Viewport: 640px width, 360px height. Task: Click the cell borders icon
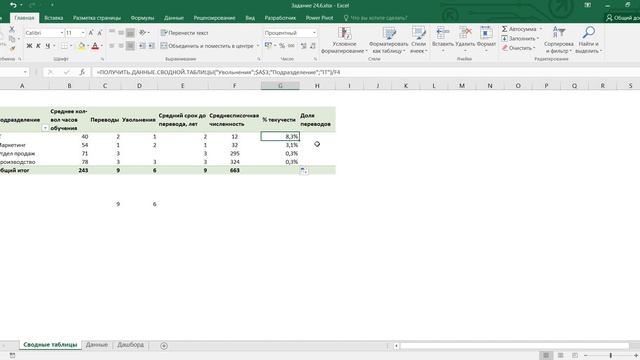(x=64, y=46)
